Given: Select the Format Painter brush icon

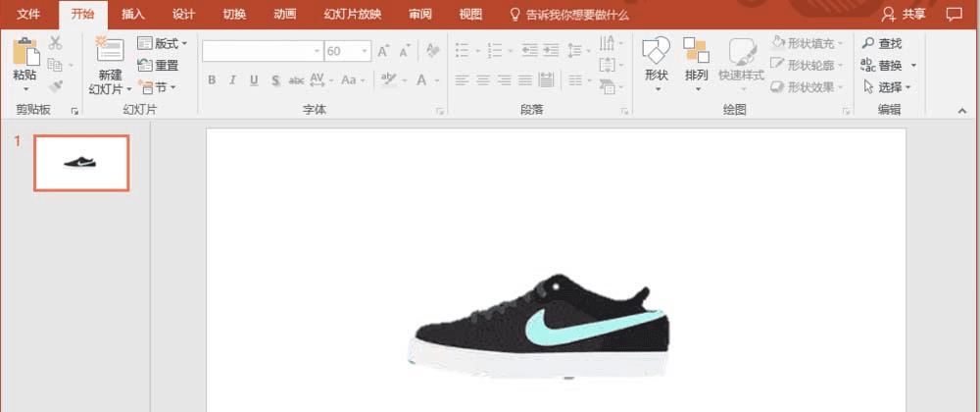Looking at the screenshot, I should [55, 85].
